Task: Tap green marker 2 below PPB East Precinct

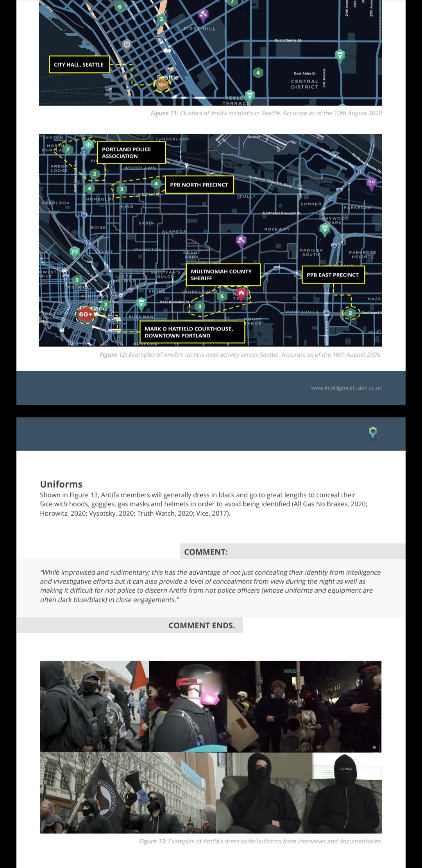Action: [350, 313]
